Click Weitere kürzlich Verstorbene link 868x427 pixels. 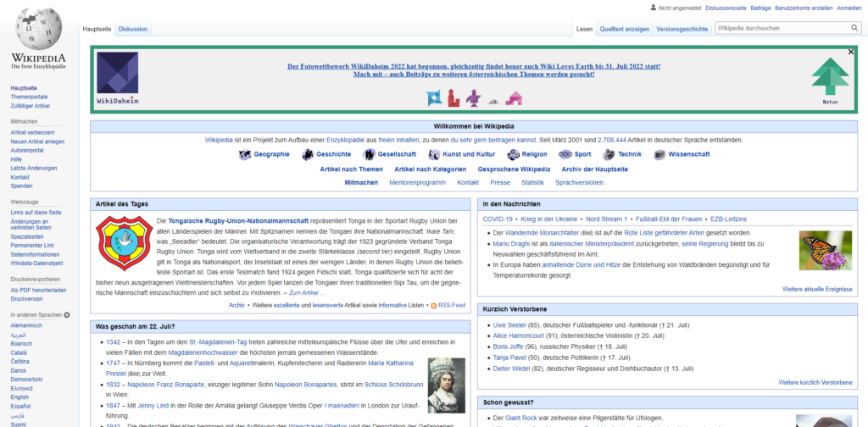[x=815, y=383]
